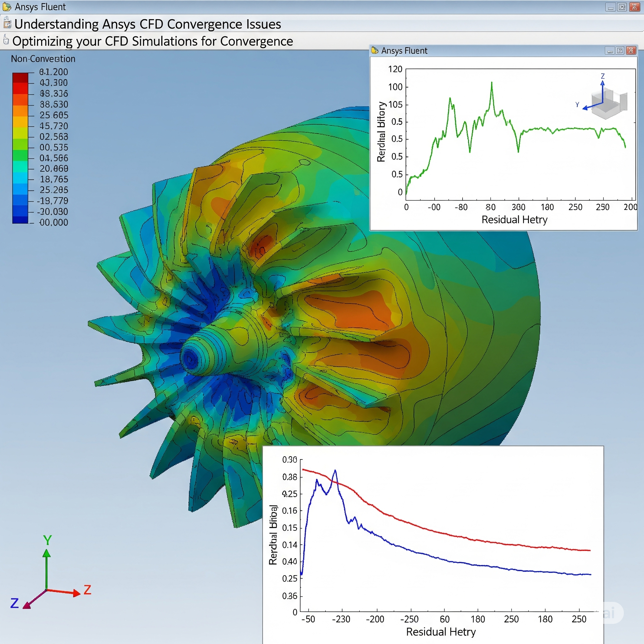Select the Understanding Ansys CFD Convergence Issues heading
The image size is (644, 644).
coord(147,24)
